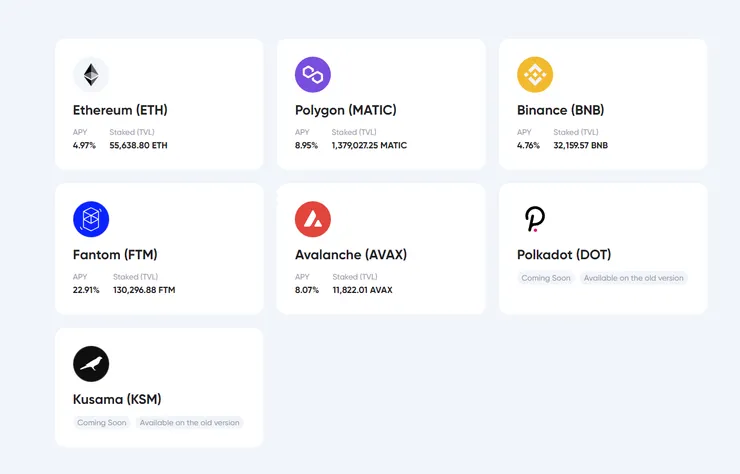Open the Ethereum (ETH) card title

120,110
